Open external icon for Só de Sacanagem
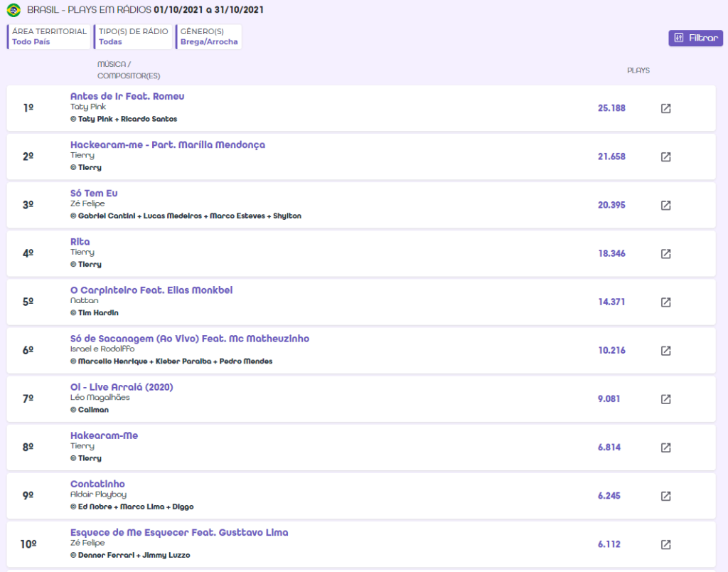The image size is (728, 572). click(665, 351)
